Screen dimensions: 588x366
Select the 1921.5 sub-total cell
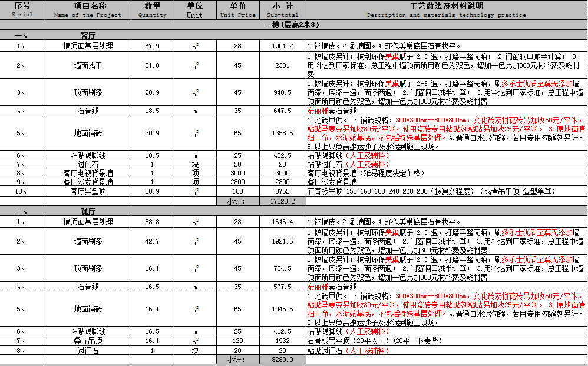pos(282,241)
